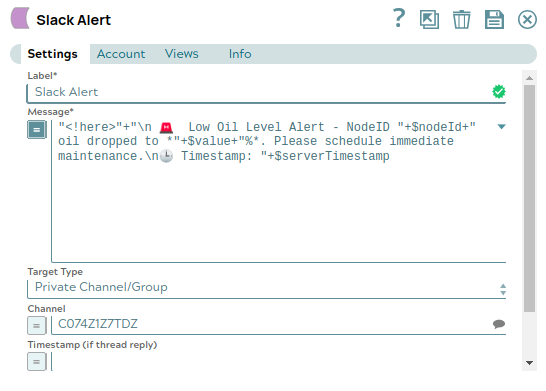Click the scrollbar down arrow
Image resolution: width=546 pixels, height=391 pixels.
[529, 363]
